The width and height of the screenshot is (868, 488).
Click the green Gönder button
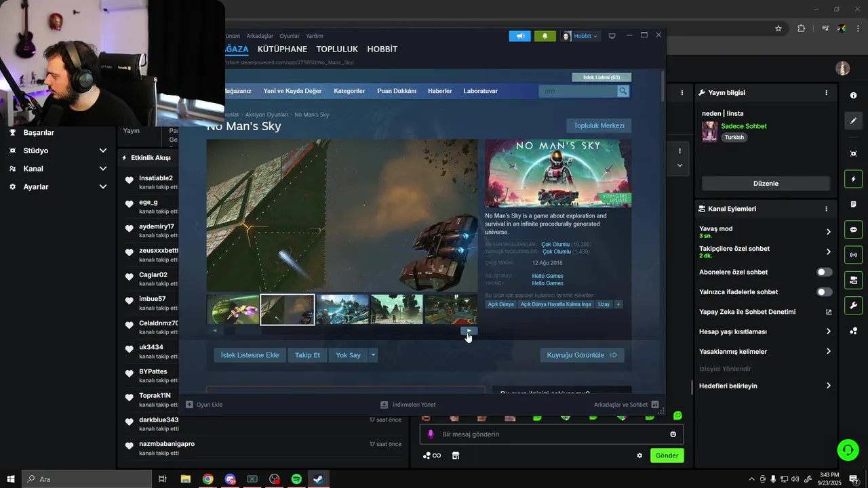(667, 455)
